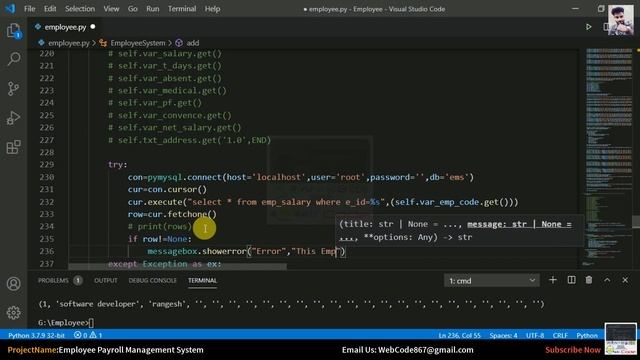This screenshot has height=360, width=640.
Task: Click the CRLF end-of-line status item
Action: pyautogui.click(x=560, y=335)
